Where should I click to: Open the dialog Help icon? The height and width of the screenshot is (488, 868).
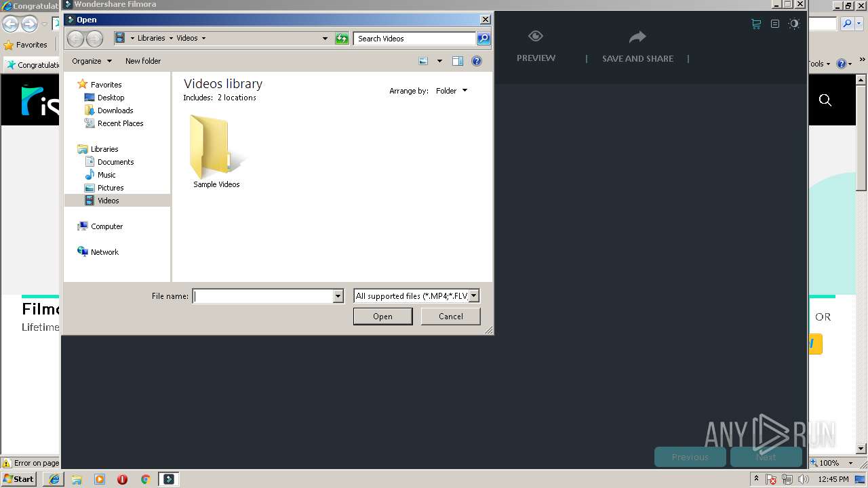point(477,61)
